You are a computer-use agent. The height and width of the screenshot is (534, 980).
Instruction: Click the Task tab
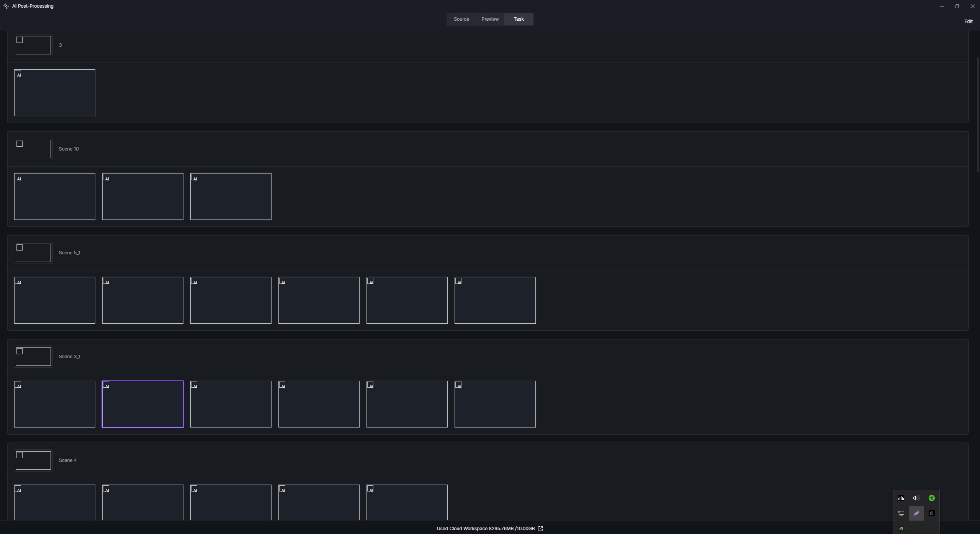[x=519, y=19]
